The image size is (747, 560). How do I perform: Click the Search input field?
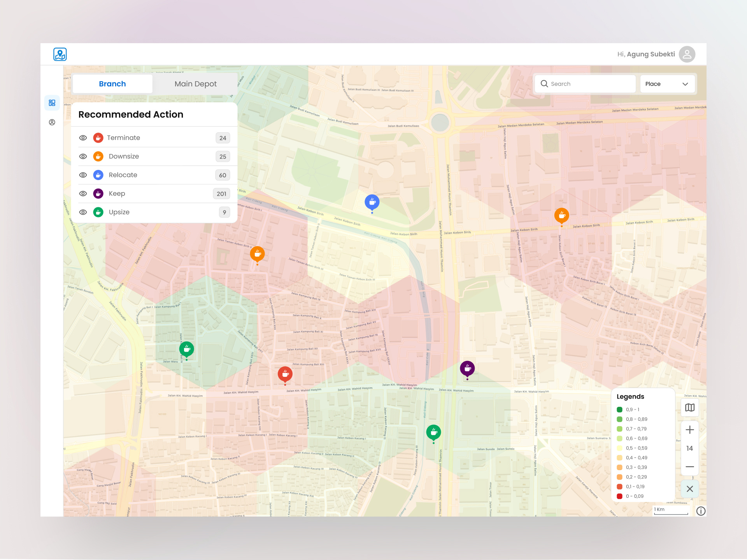tap(585, 84)
